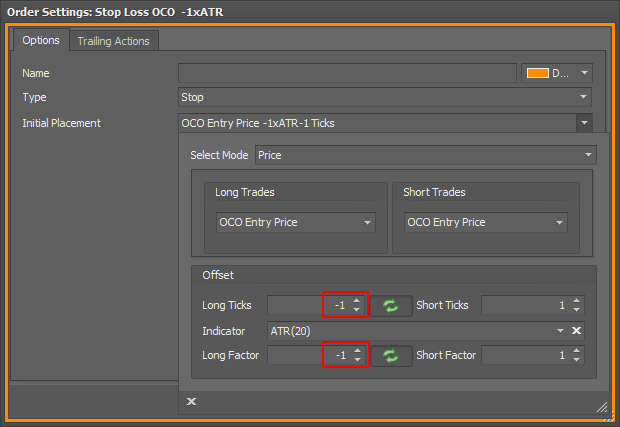
Task: Open Long Trades OCO Entry Price dropdown
Action: click(x=295, y=222)
